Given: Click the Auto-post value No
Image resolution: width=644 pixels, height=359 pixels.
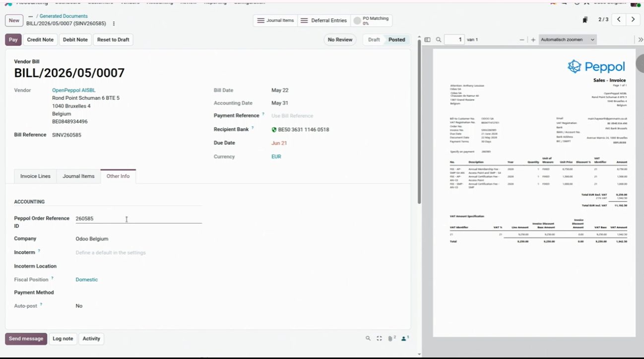Looking at the screenshot, I should point(79,306).
